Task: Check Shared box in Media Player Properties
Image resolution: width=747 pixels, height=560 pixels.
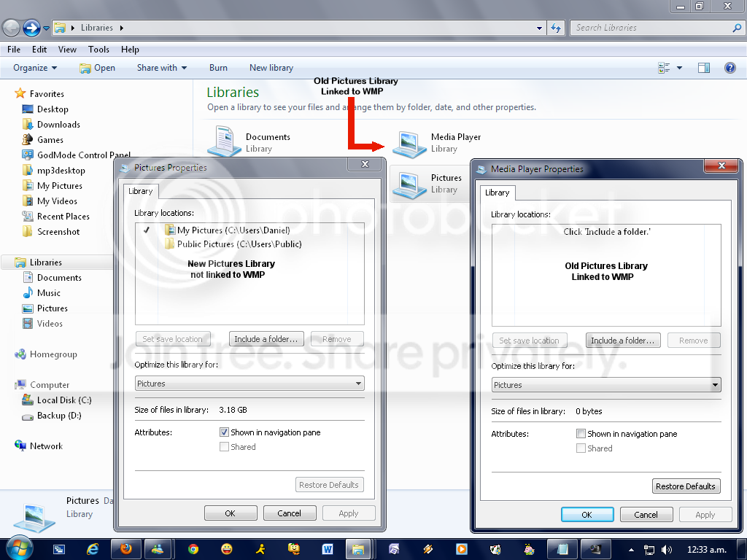Action: [581, 448]
